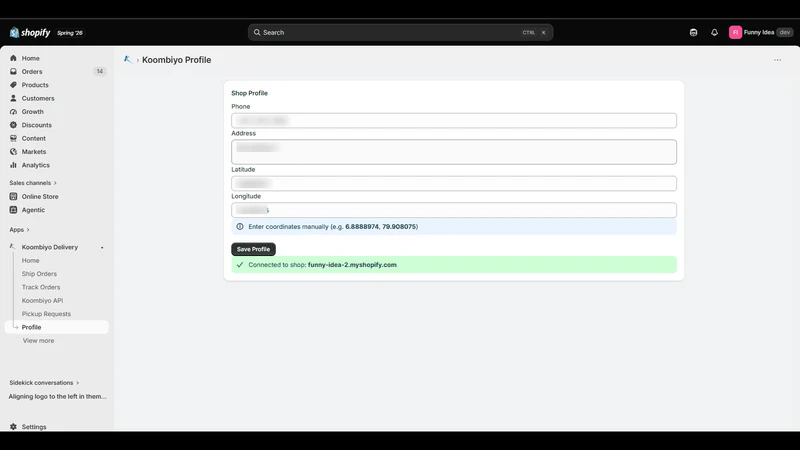Open the Orders inbox icon
The image size is (800, 450).
coord(13,71)
